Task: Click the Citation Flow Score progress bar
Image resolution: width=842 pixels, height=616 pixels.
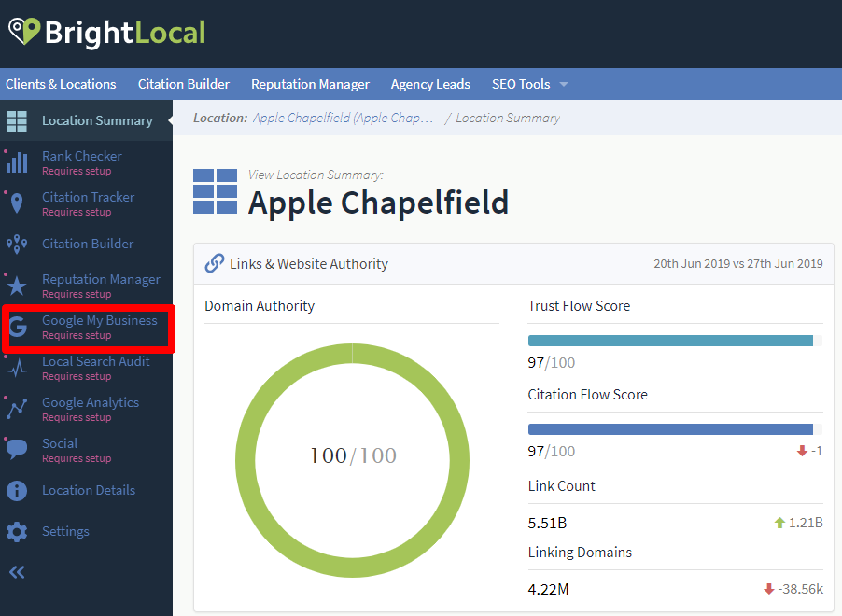Action: click(675, 429)
